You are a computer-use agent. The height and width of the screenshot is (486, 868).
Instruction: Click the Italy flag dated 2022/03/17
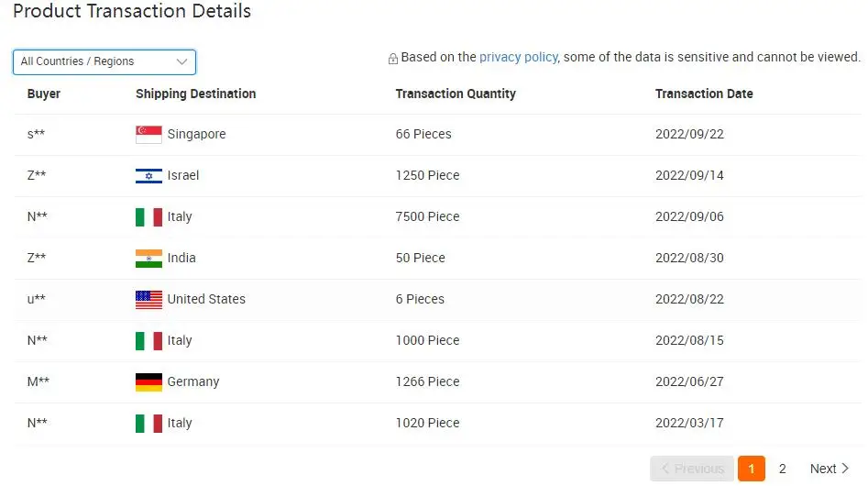[148, 423]
